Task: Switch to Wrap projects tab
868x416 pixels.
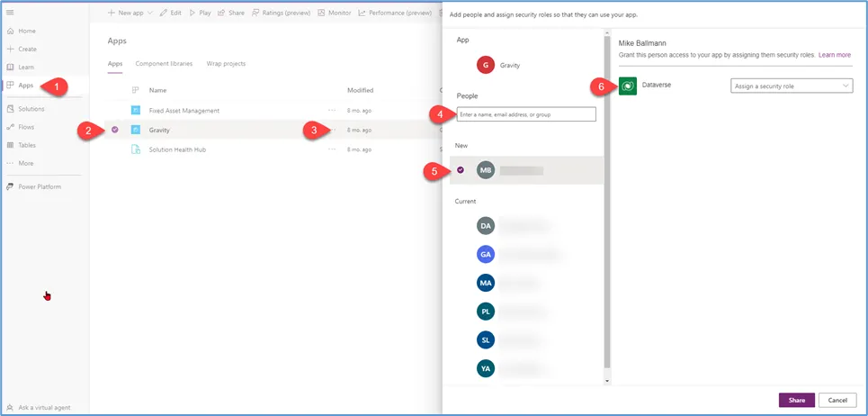Action: coord(226,64)
